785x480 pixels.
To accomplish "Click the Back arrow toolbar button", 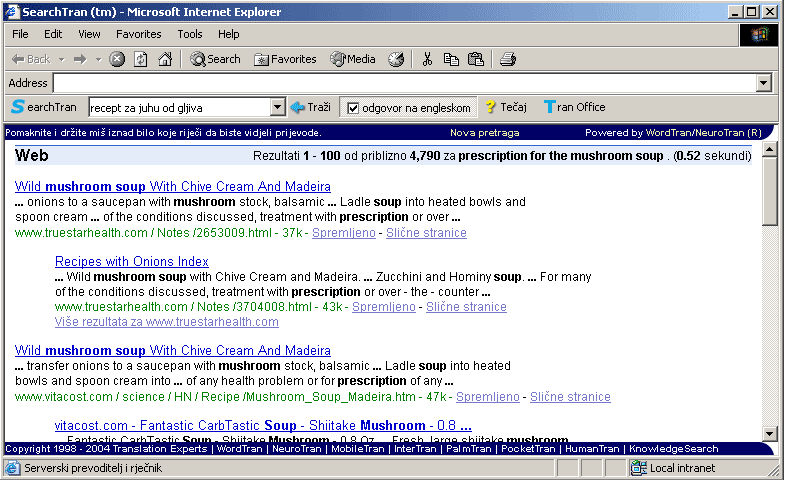I will [x=31, y=60].
